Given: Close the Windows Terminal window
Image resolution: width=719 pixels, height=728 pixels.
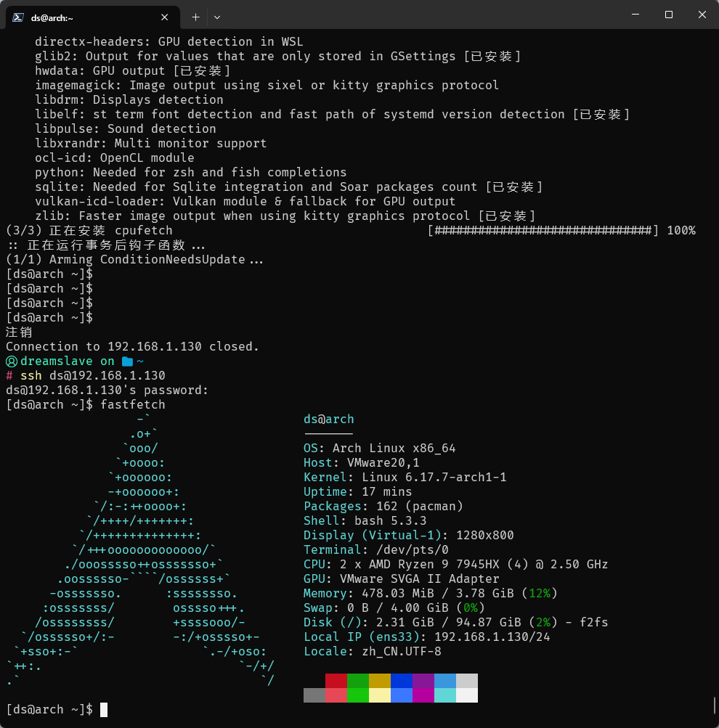Looking at the screenshot, I should 702,15.
